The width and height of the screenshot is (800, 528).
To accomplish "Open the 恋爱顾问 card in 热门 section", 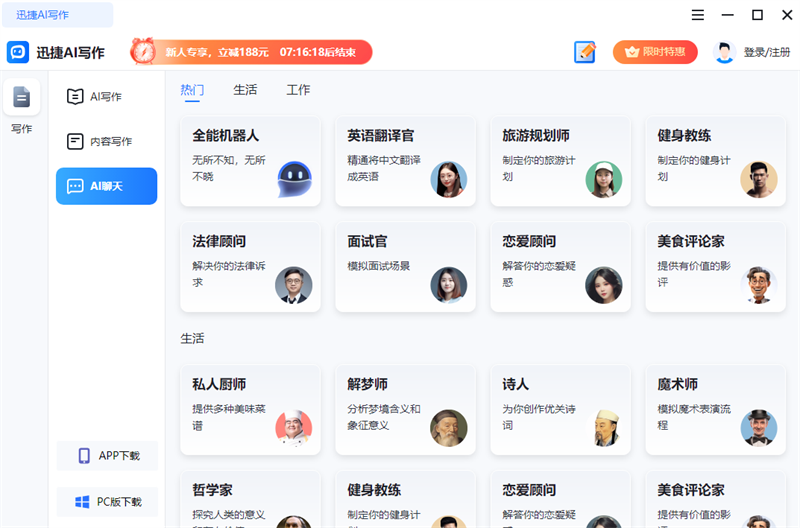I will (560, 267).
